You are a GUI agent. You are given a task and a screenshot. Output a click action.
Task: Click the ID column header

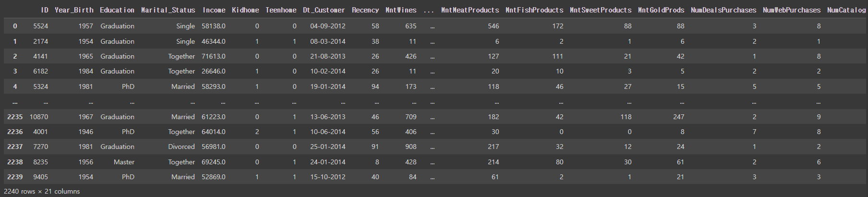coord(45,10)
